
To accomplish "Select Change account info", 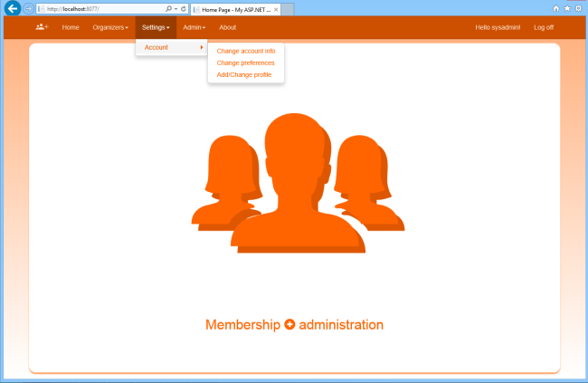I will (x=246, y=51).
